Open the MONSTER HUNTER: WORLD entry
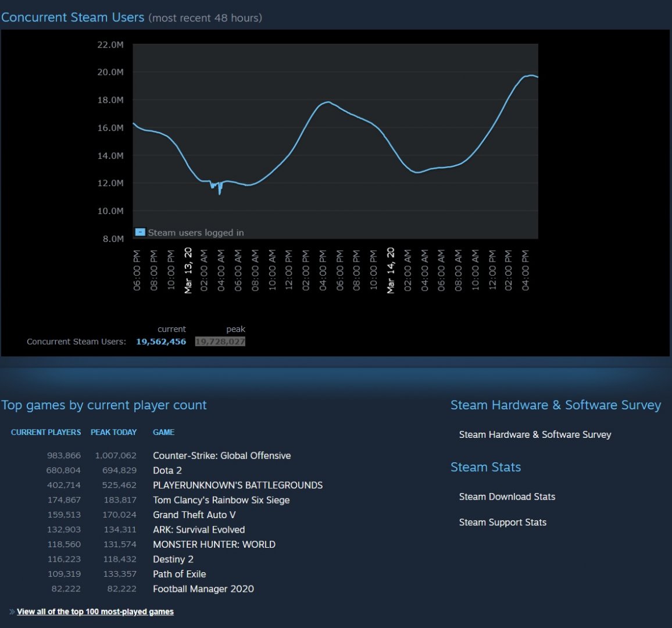Viewport: 672px width, 628px height. [x=214, y=544]
